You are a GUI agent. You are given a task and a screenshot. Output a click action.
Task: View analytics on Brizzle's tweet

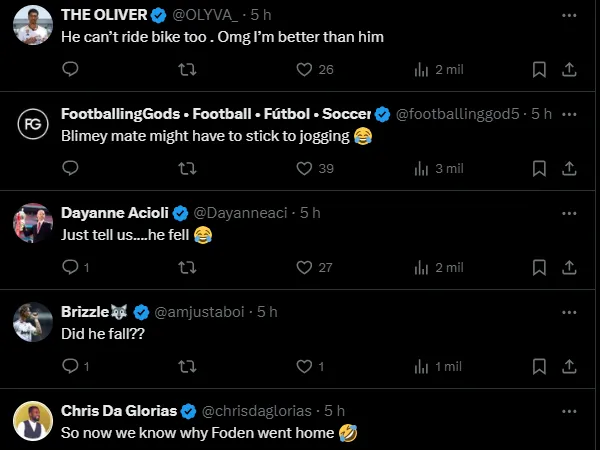pyautogui.click(x=420, y=366)
